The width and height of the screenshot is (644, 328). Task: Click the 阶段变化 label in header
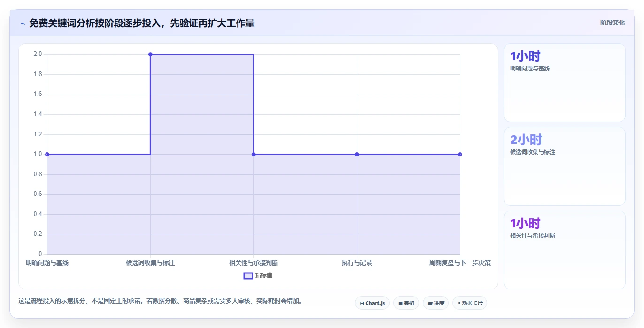coord(612,23)
